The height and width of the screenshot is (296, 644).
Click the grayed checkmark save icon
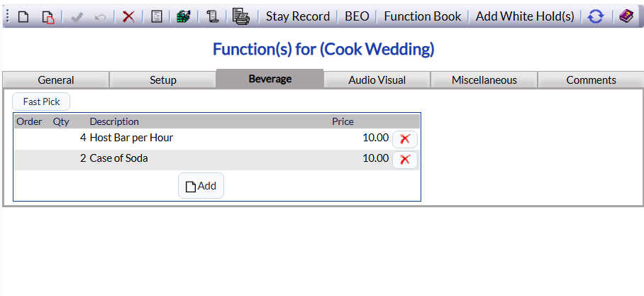coord(77,17)
